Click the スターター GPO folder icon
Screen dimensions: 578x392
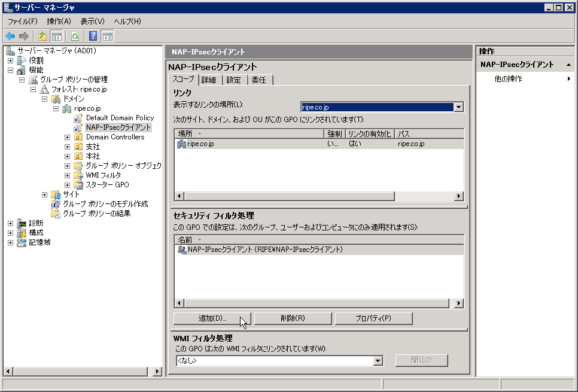click(x=78, y=185)
